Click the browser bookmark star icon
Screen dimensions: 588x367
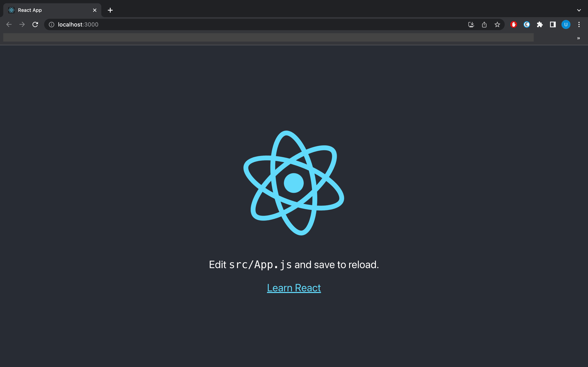pos(497,24)
